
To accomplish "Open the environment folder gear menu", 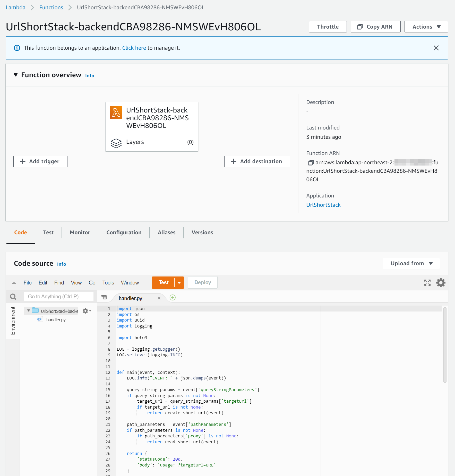I will 87,311.
